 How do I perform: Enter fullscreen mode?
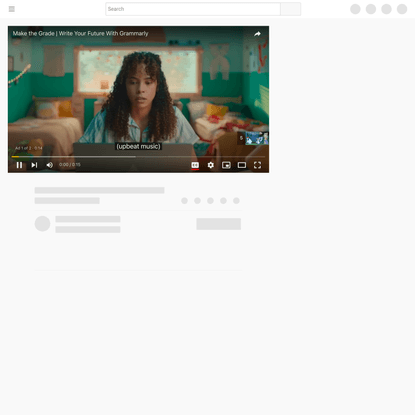(257, 165)
